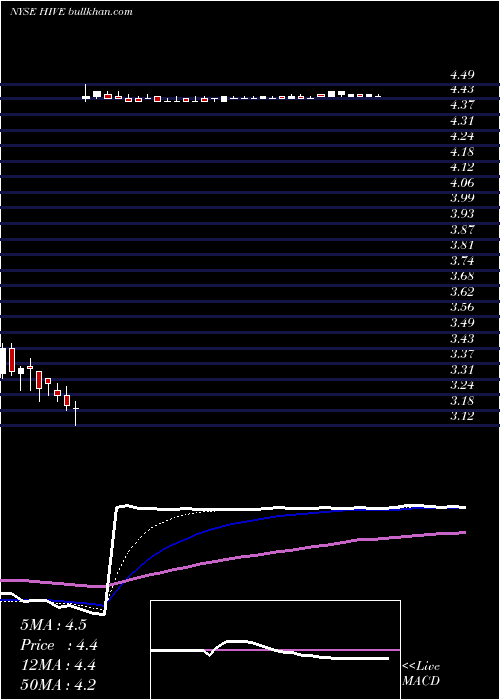Image resolution: width=500 pixels, height=700 pixels.
Task: Click the Price : 4.4 reading
Action: coord(59,645)
